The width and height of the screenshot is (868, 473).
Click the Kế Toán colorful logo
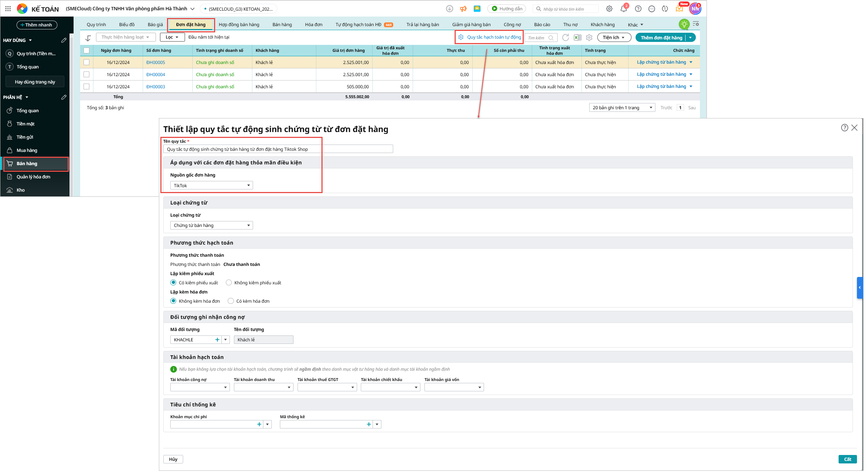(22, 9)
